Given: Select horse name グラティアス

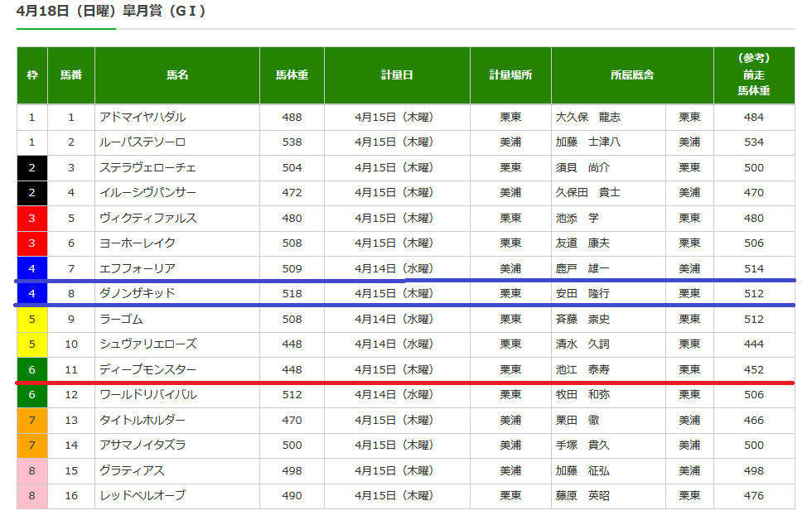Looking at the screenshot, I should pos(132,471).
